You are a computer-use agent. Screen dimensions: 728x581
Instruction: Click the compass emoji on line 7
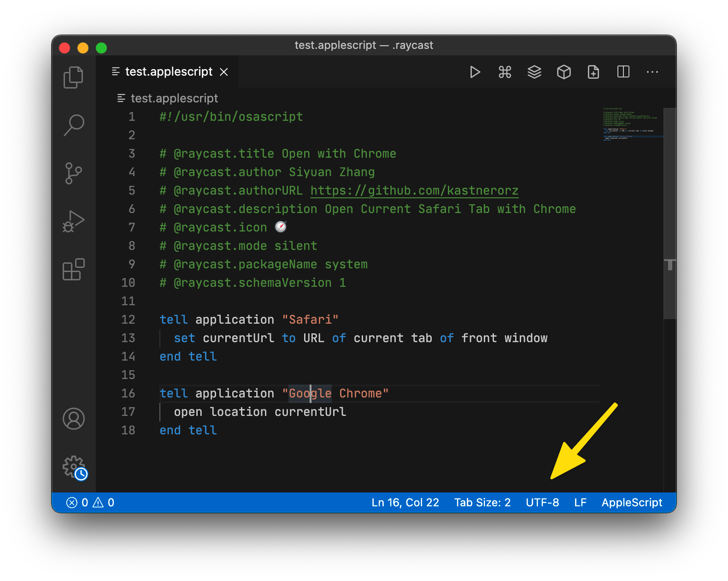(281, 227)
